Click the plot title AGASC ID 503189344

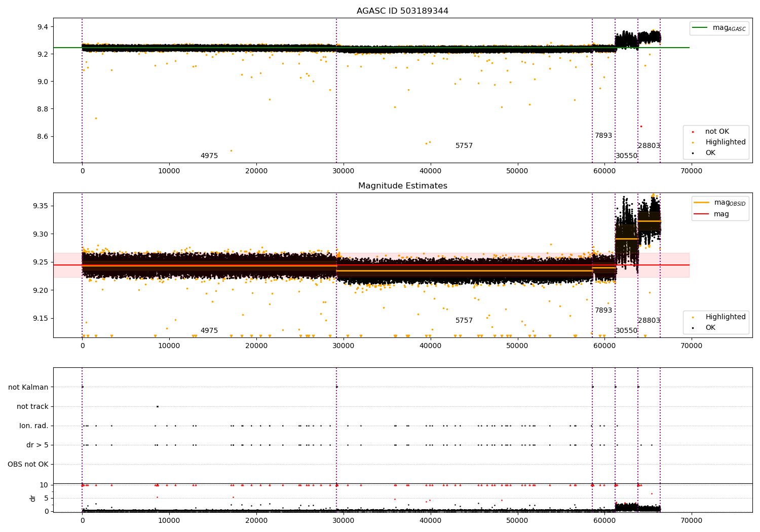click(402, 11)
